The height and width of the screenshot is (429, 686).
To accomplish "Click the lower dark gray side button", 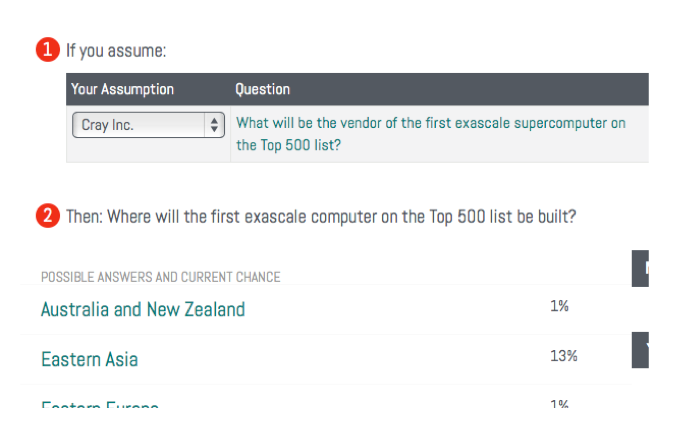I will click(640, 350).
